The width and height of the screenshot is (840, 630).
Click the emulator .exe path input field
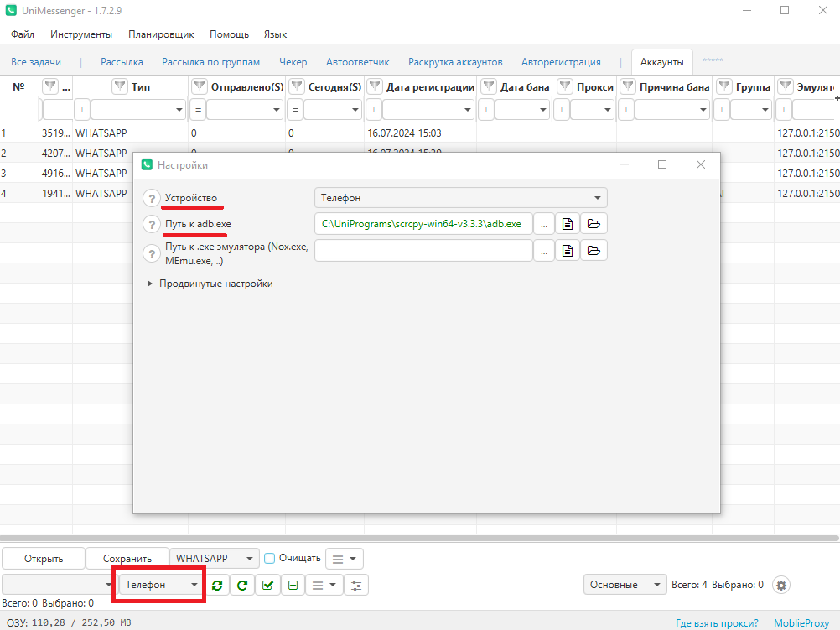click(423, 250)
